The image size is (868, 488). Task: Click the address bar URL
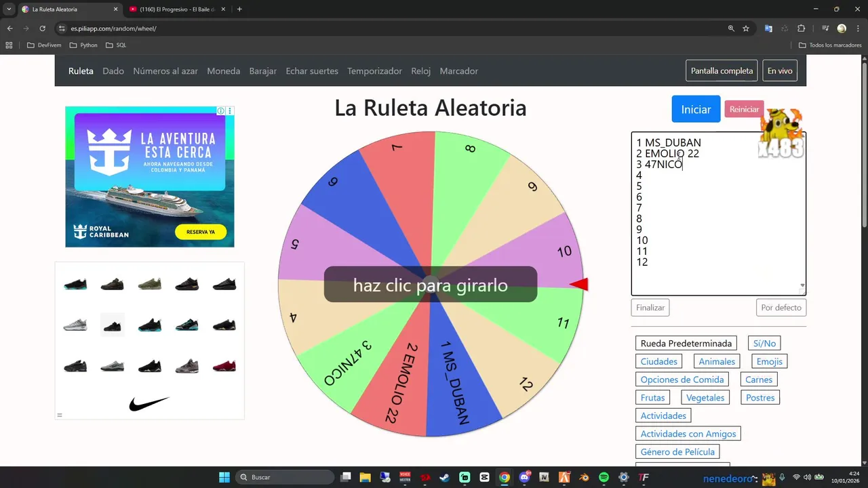(x=114, y=28)
